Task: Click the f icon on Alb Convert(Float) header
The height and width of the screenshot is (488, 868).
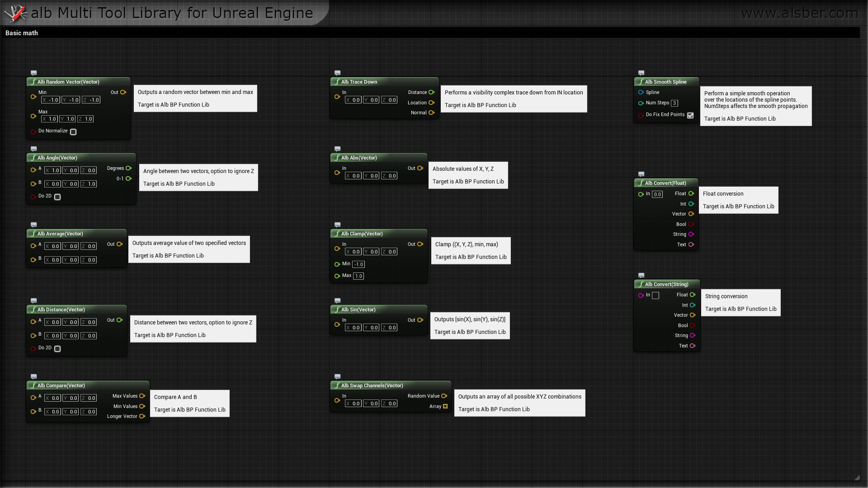Action: tap(640, 183)
